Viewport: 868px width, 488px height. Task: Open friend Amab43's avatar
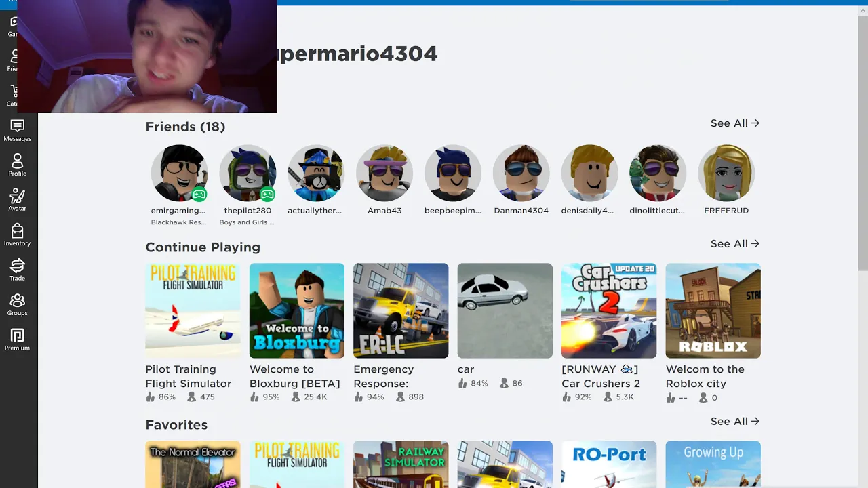click(x=384, y=173)
